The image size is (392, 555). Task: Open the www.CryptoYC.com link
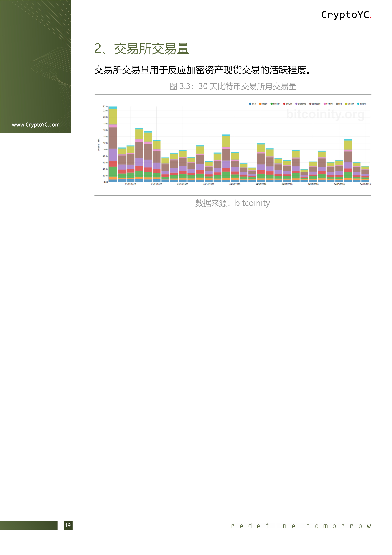point(36,125)
